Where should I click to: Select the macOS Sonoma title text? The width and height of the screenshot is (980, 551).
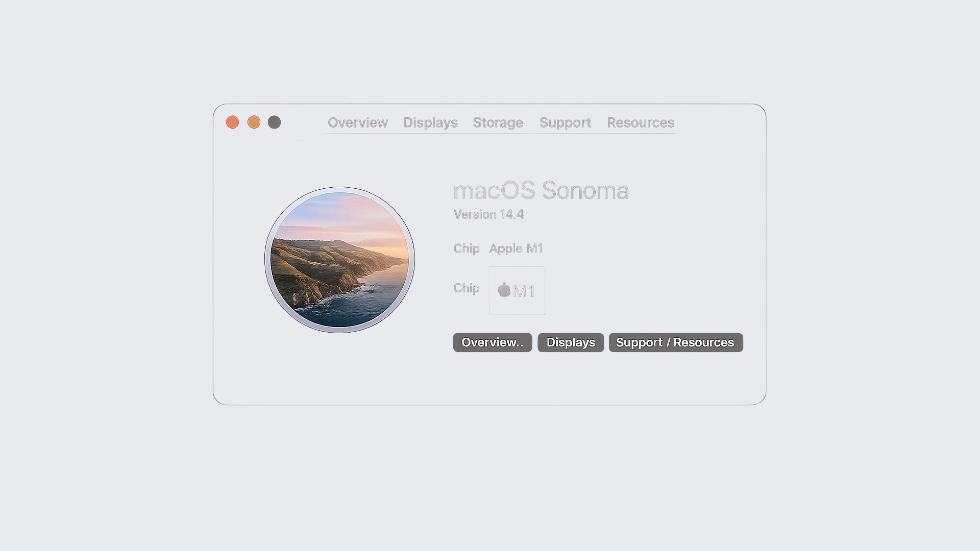coord(541,190)
